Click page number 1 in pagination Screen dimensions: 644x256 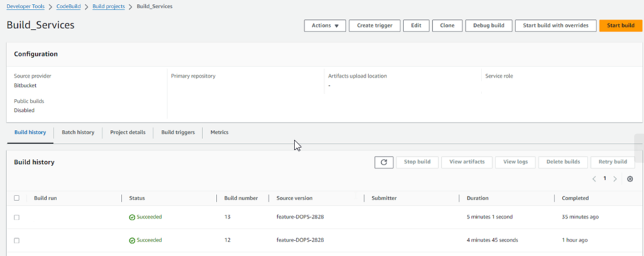[x=605, y=179]
